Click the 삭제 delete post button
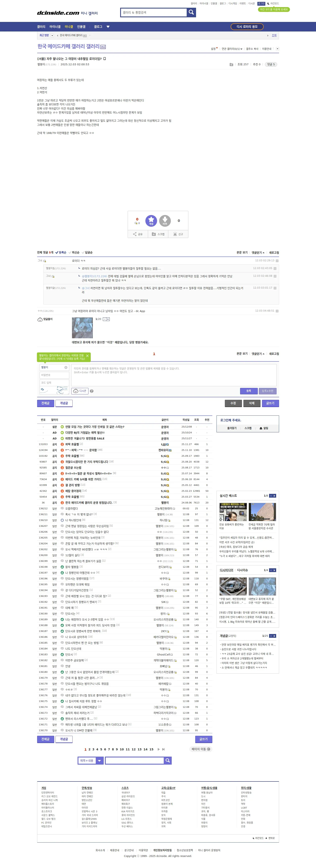The height and width of the screenshot is (868, 316). point(252,403)
